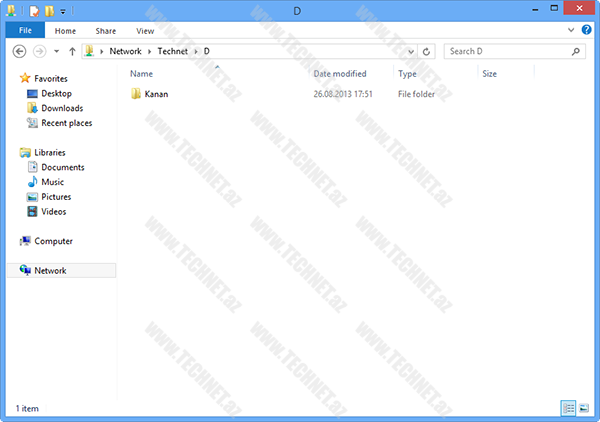Select Libraries in the navigation pane
Screen dimensions: 600x422
[x=50, y=152]
